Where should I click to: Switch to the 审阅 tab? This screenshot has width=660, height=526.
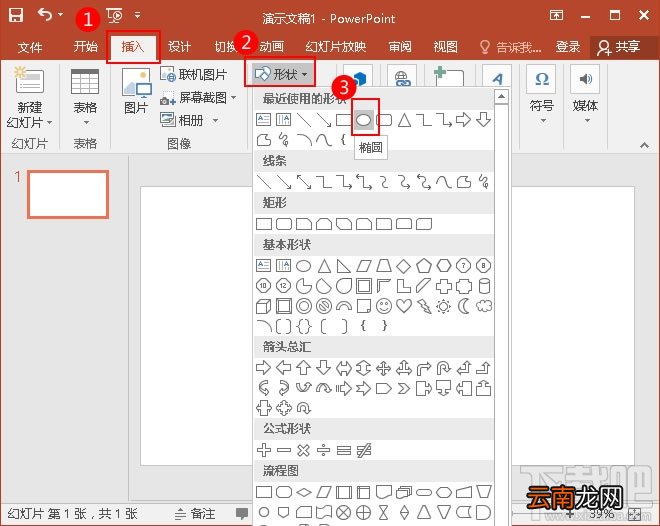click(x=400, y=46)
